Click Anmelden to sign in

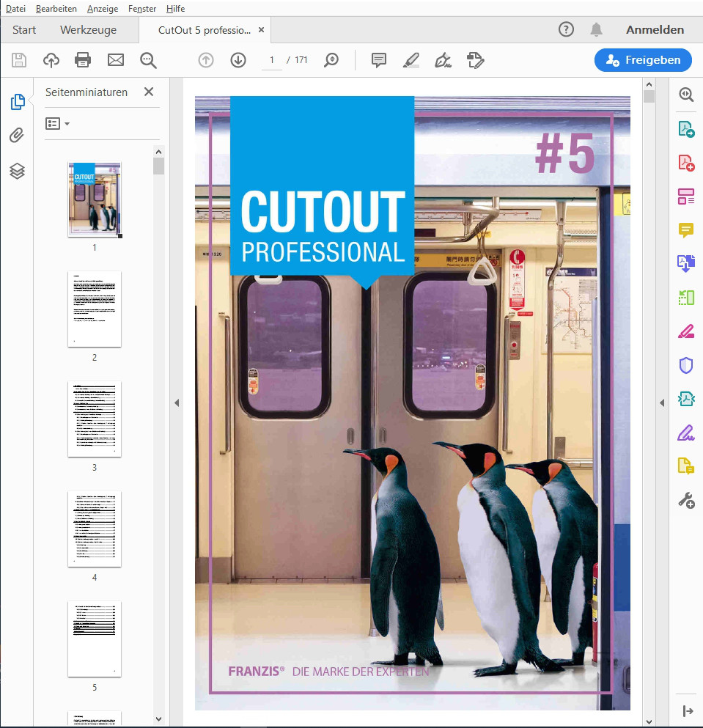(655, 30)
